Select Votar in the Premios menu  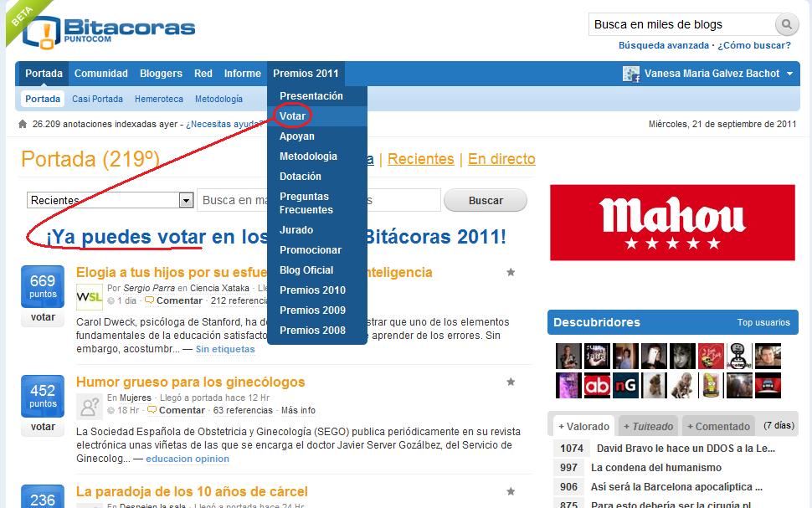coord(293,116)
